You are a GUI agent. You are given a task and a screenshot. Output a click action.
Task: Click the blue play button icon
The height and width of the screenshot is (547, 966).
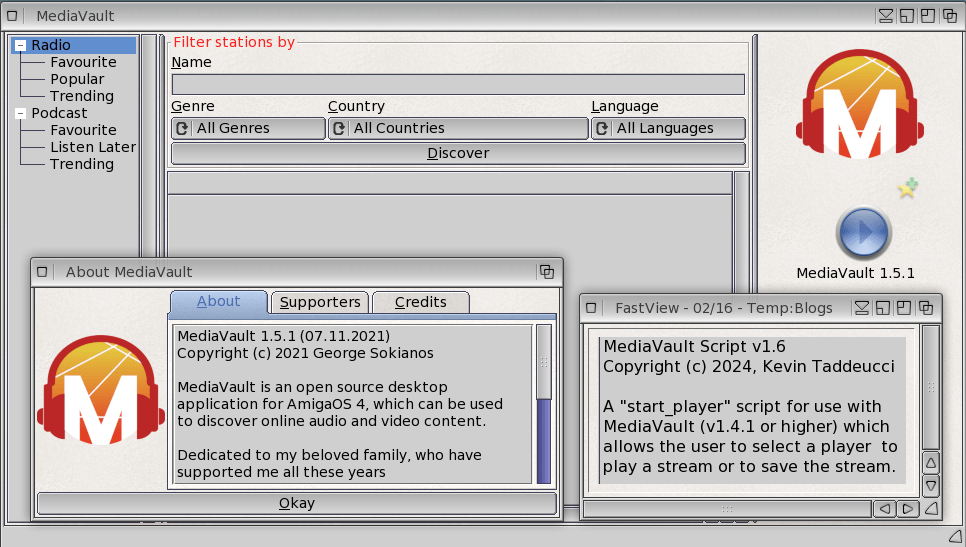click(862, 233)
